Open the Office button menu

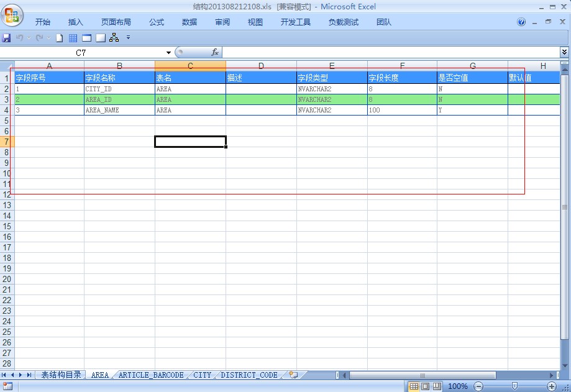coord(12,16)
